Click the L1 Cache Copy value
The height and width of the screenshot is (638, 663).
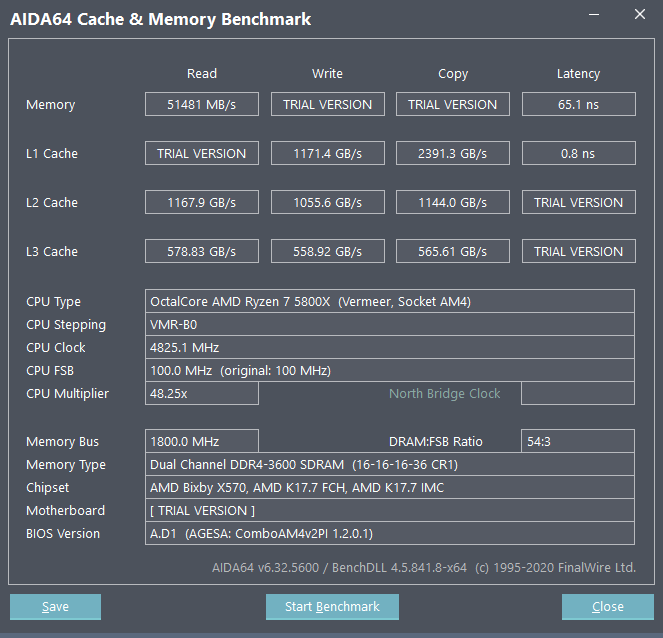tap(453, 153)
